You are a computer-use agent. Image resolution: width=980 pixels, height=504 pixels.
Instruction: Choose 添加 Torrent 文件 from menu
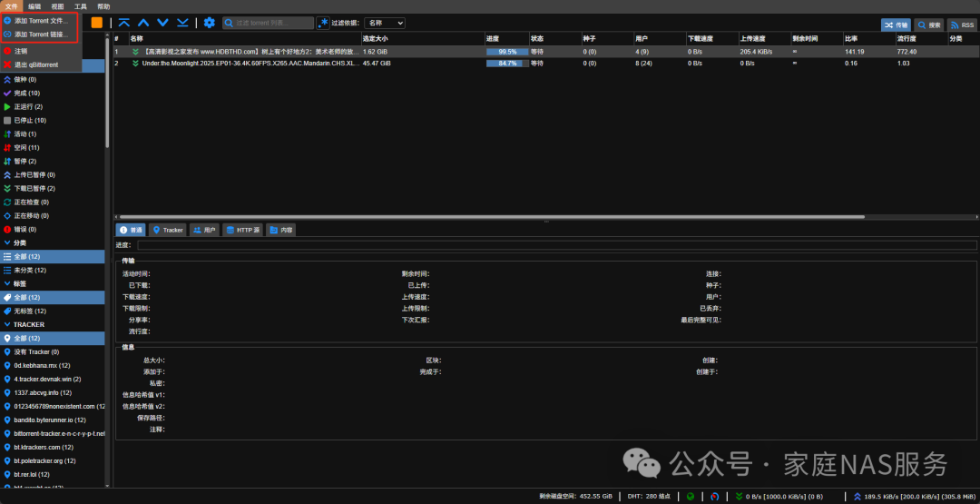pos(39,20)
